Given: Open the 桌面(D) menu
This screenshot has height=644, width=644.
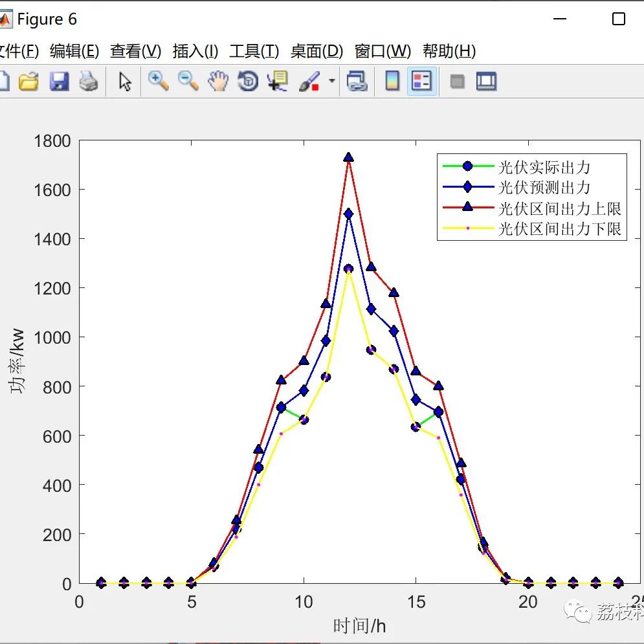Looking at the screenshot, I should pos(316,51).
